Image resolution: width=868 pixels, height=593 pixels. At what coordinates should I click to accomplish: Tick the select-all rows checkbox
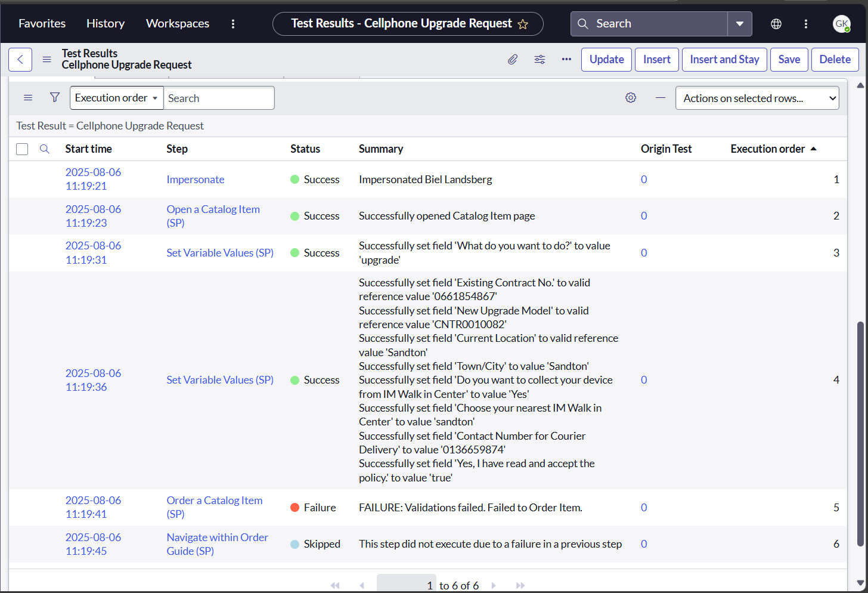pos(22,149)
